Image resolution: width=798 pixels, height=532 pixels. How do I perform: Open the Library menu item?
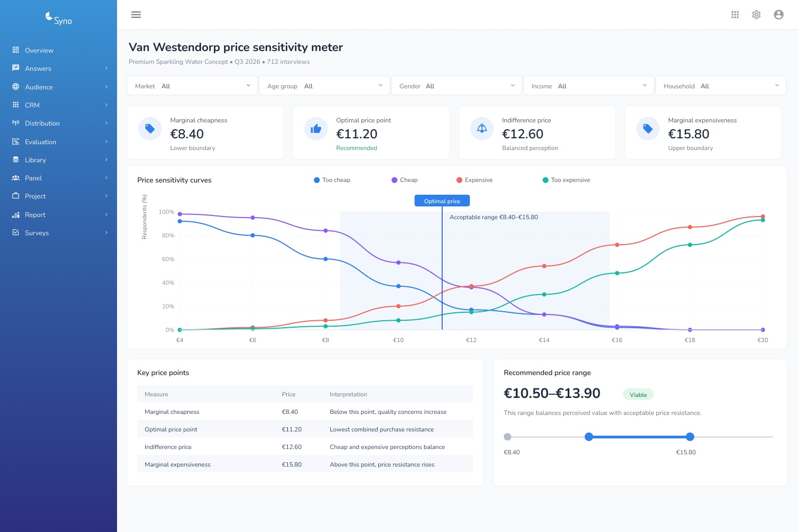[59, 160]
